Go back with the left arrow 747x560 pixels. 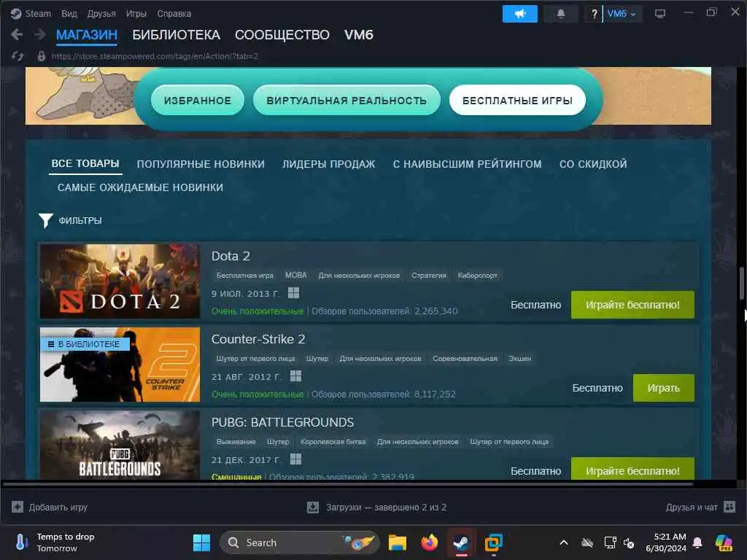(17, 34)
